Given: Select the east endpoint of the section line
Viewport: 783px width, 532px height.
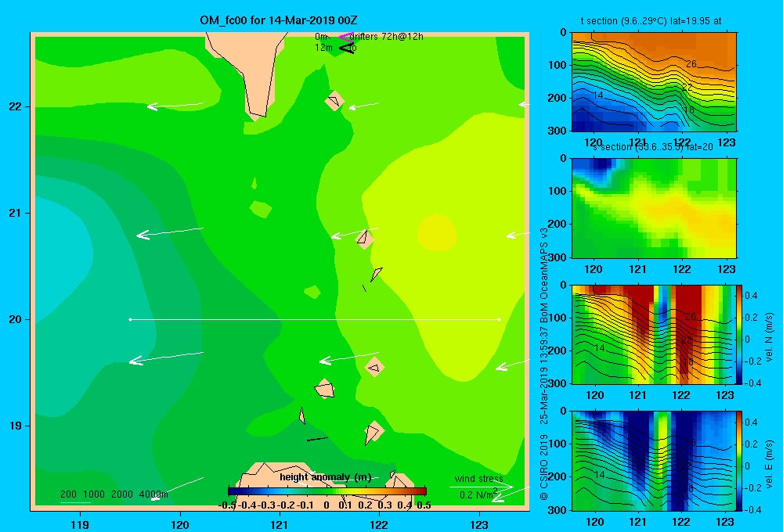Looking at the screenshot, I should tap(500, 319).
